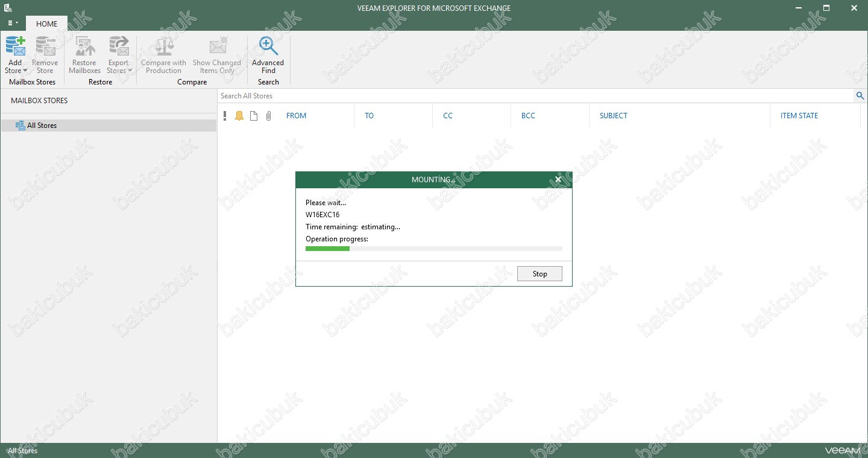Select All Stores in mailbox tree
The height and width of the screenshot is (458, 868).
point(108,126)
